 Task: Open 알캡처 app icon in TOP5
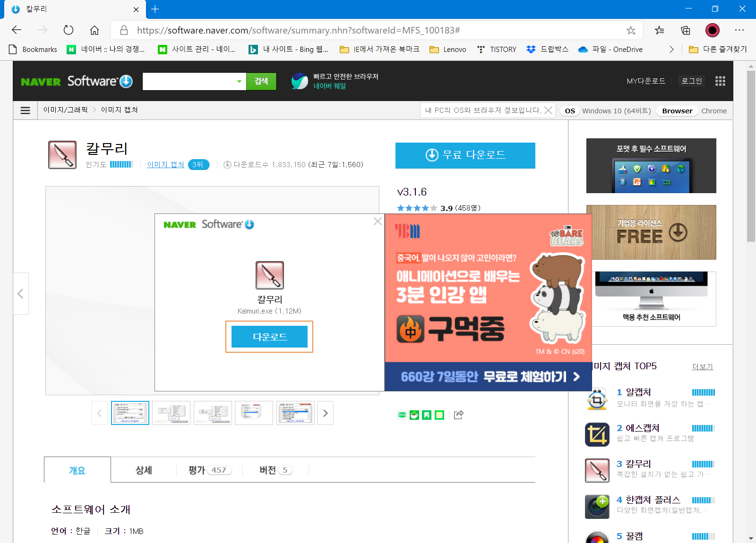point(597,399)
